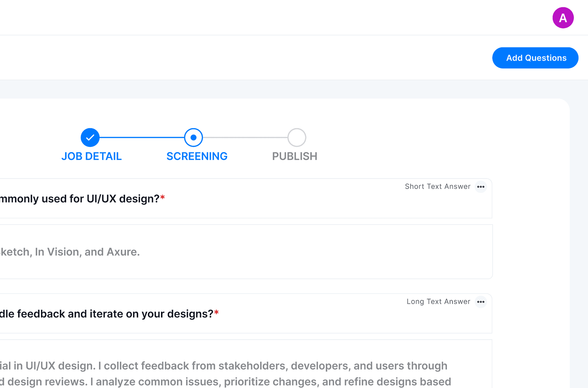Open options menu for Short Text Answer question

click(480, 187)
